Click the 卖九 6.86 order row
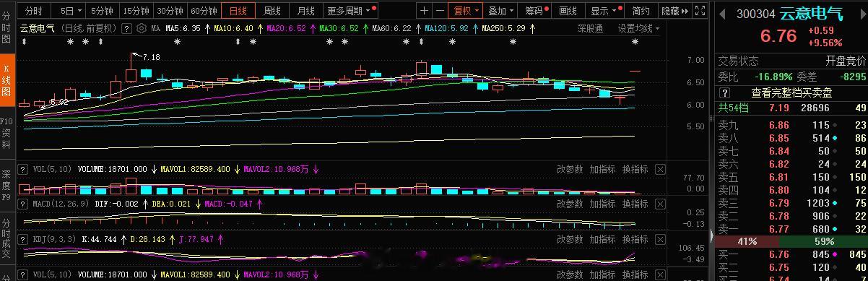The height and width of the screenshot is (281, 868). [792, 125]
